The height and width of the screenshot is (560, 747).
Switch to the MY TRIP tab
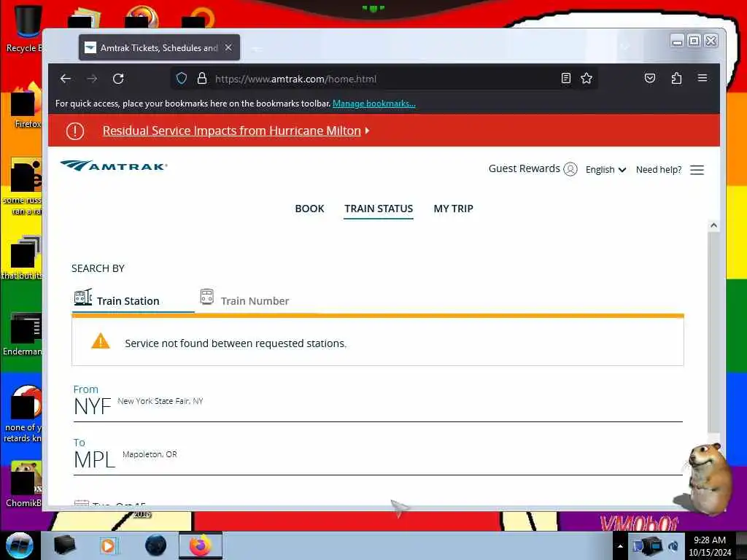click(x=453, y=209)
